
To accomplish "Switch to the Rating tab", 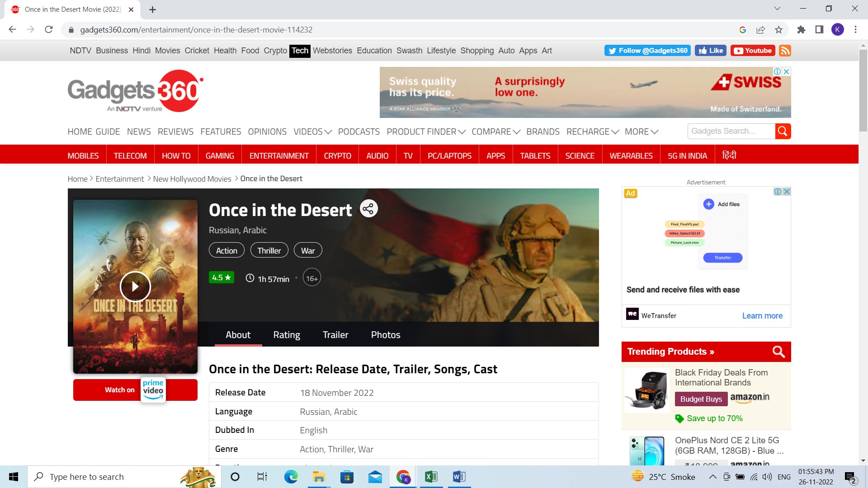I will coord(287,335).
